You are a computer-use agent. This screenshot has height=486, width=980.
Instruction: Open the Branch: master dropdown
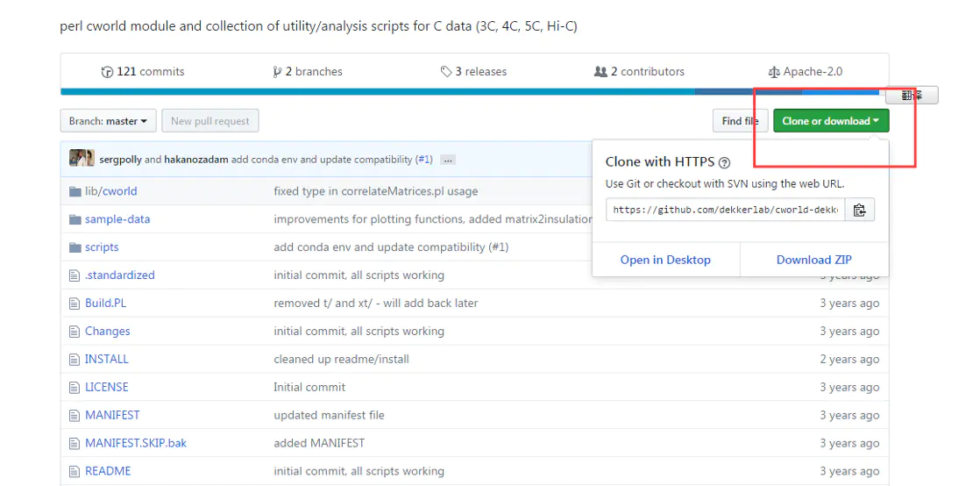109,121
